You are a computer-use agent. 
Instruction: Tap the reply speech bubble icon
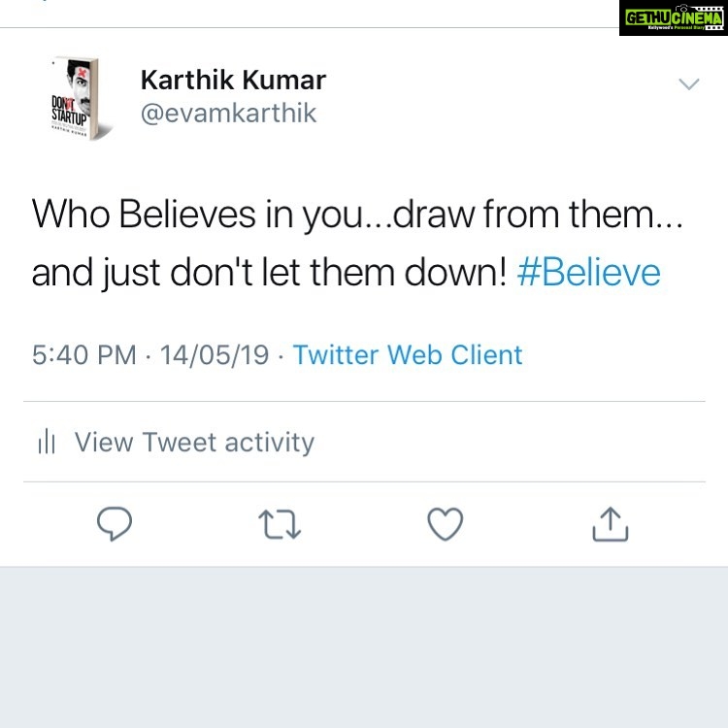tap(115, 524)
